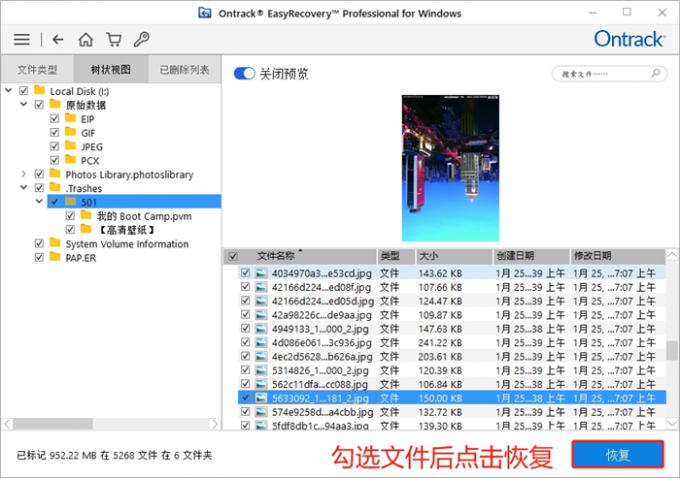Click the file list vertical scrollbar thumb

pyautogui.click(x=672, y=350)
